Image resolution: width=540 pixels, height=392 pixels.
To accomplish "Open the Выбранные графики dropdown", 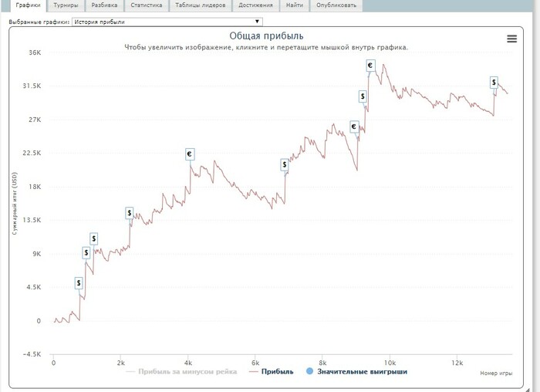I will click(x=167, y=22).
